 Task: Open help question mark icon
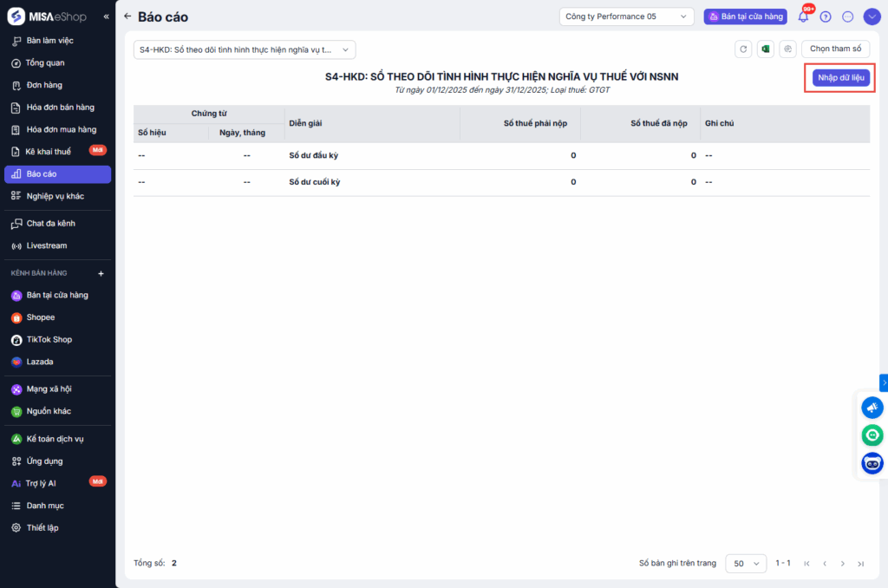826,17
